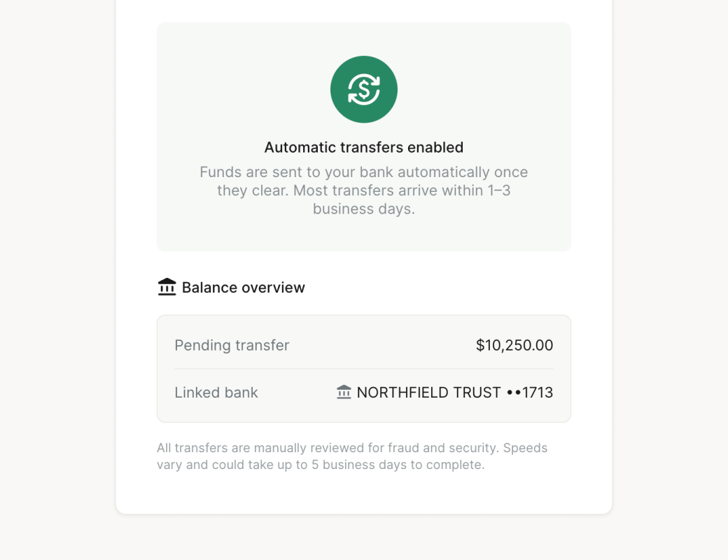Click the bank icon before NORTHFIELD TRUST
The image size is (728, 560).
(344, 392)
